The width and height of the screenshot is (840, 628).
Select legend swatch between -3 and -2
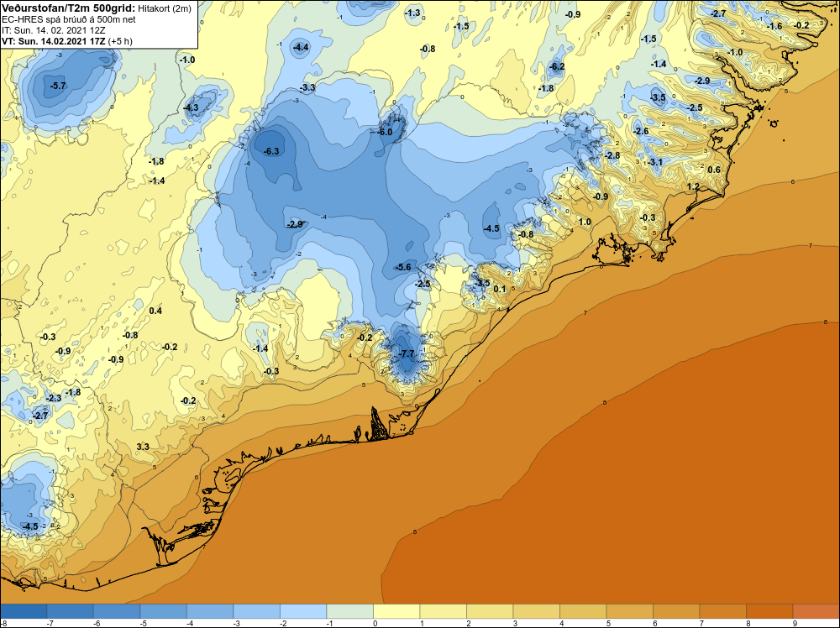tap(256, 611)
